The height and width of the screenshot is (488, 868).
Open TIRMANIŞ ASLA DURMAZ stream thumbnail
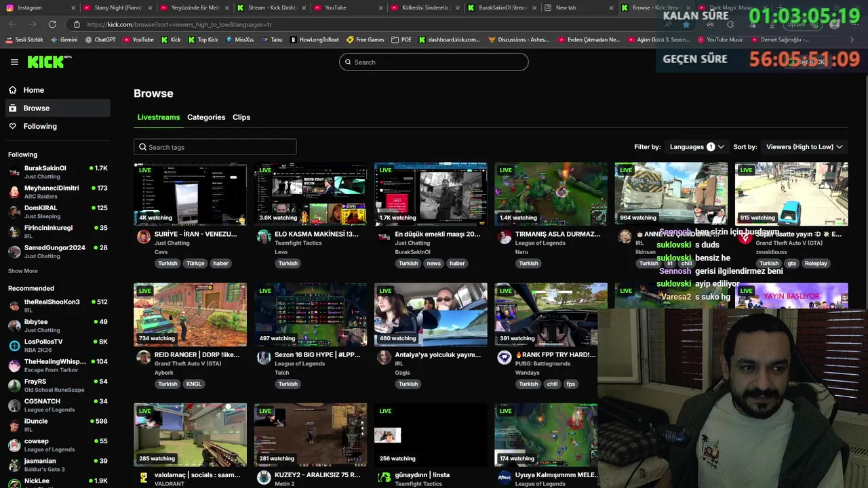coord(551,194)
